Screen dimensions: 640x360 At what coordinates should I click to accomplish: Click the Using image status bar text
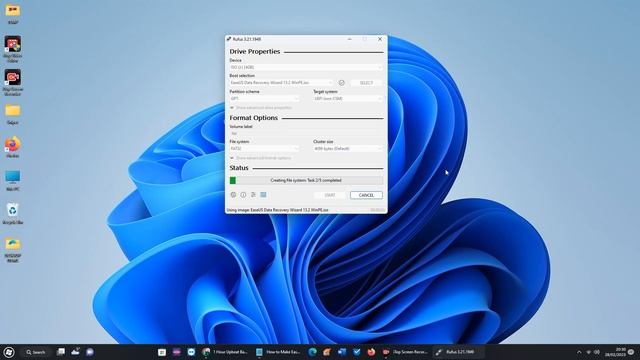(x=277, y=210)
